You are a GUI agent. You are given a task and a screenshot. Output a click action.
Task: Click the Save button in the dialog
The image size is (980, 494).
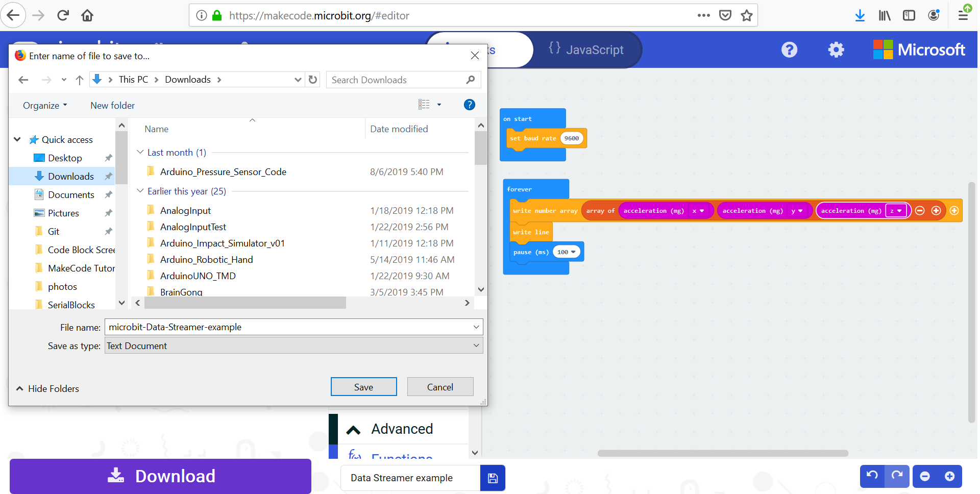click(x=363, y=386)
